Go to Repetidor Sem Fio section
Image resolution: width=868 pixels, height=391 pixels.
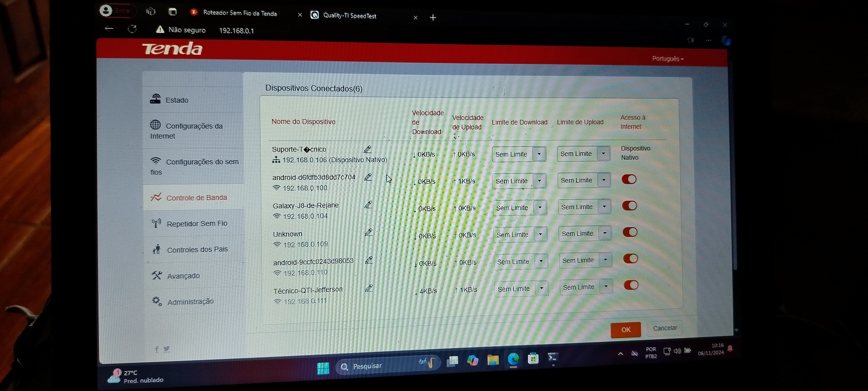[197, 224]
